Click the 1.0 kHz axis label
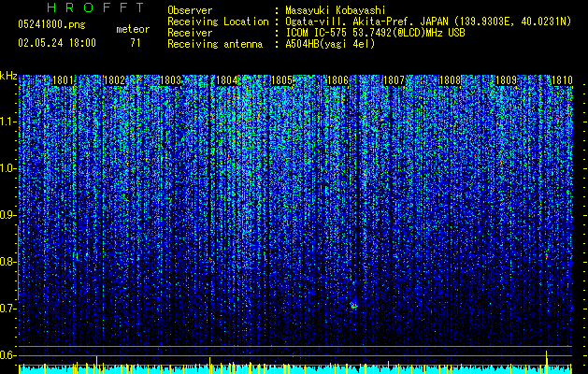 (x=7, y=168)
